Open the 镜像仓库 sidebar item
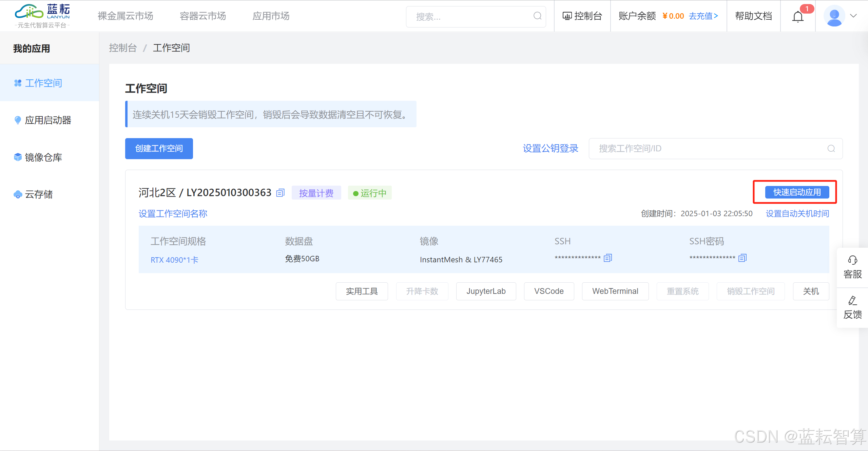868x451 pixels. point(43,157)
